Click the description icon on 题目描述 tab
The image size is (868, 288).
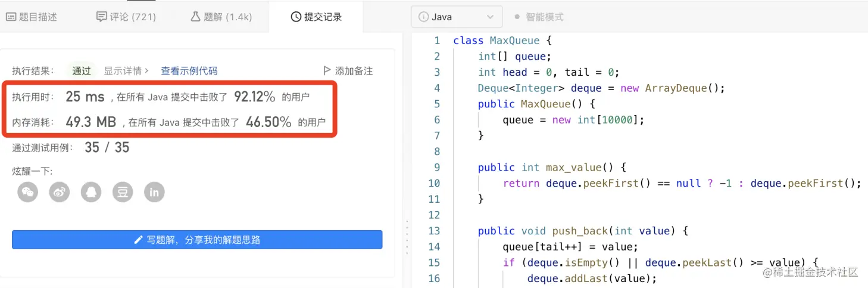coord(11,17)
